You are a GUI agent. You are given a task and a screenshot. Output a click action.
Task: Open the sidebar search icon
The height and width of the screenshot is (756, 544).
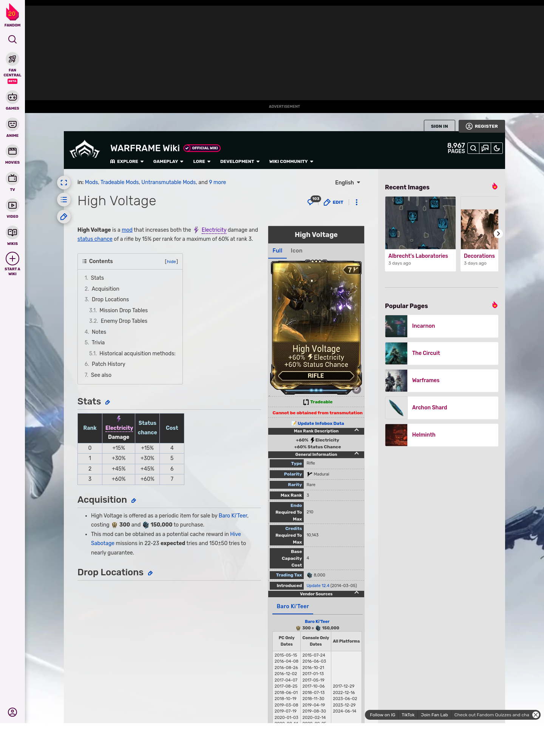click(x=12, y=39)
